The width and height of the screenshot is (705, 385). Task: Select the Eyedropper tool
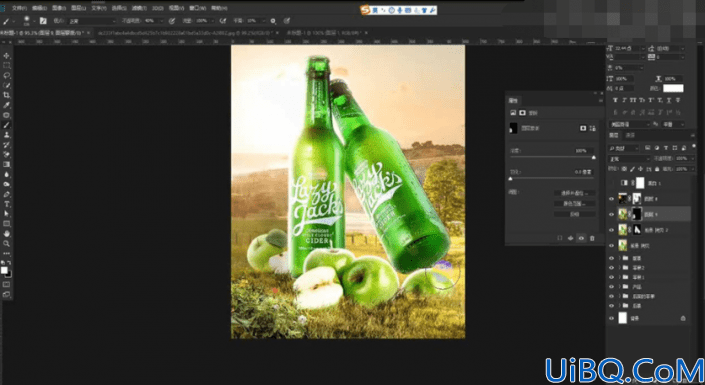click(6, 105)
